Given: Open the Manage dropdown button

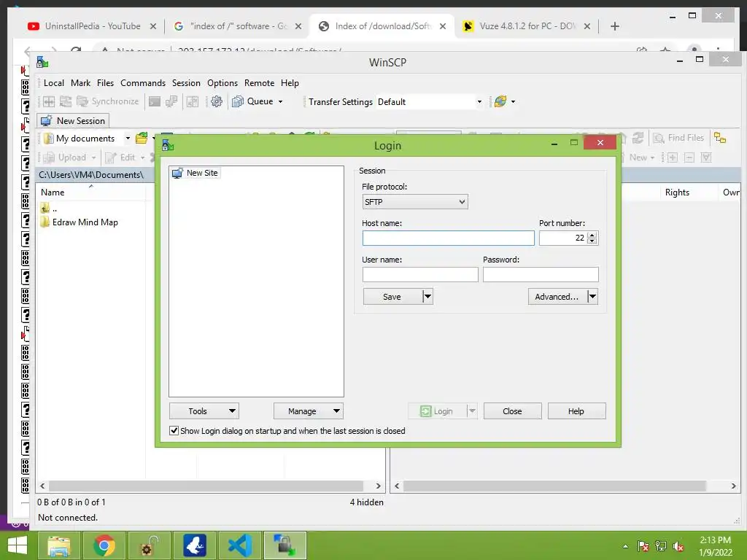Looking at the screenshot, I should [309, 411].
